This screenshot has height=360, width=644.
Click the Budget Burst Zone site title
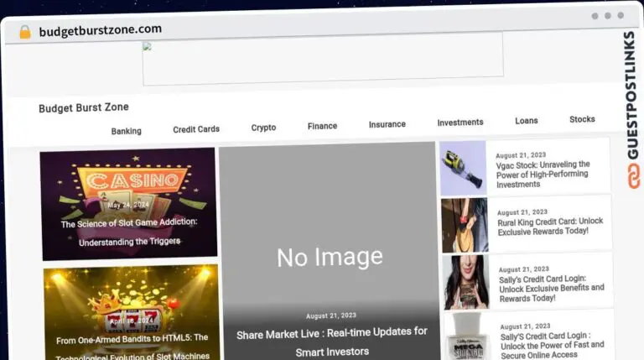[x=84, y=107]
